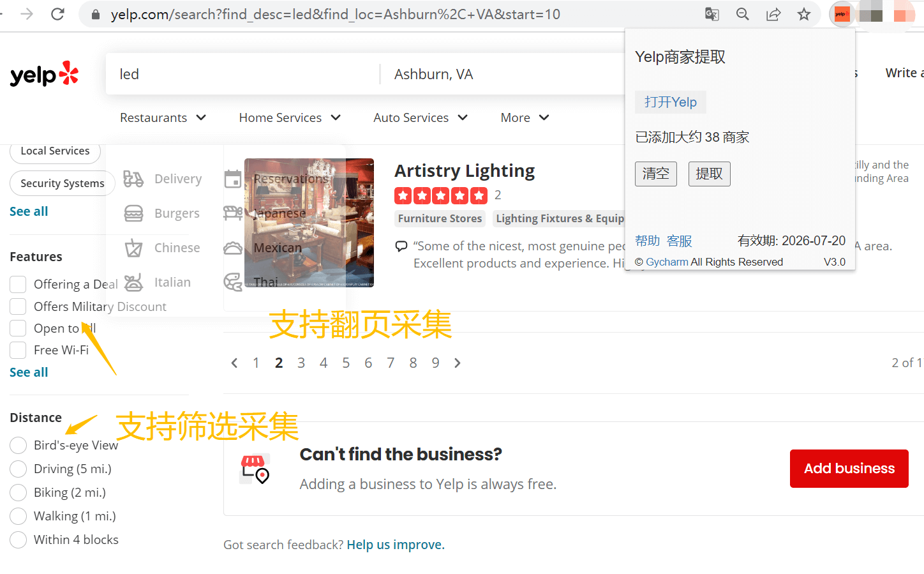Click See all under Features
The height and width of the screenshot is (574, 924).
pos(29,372)
